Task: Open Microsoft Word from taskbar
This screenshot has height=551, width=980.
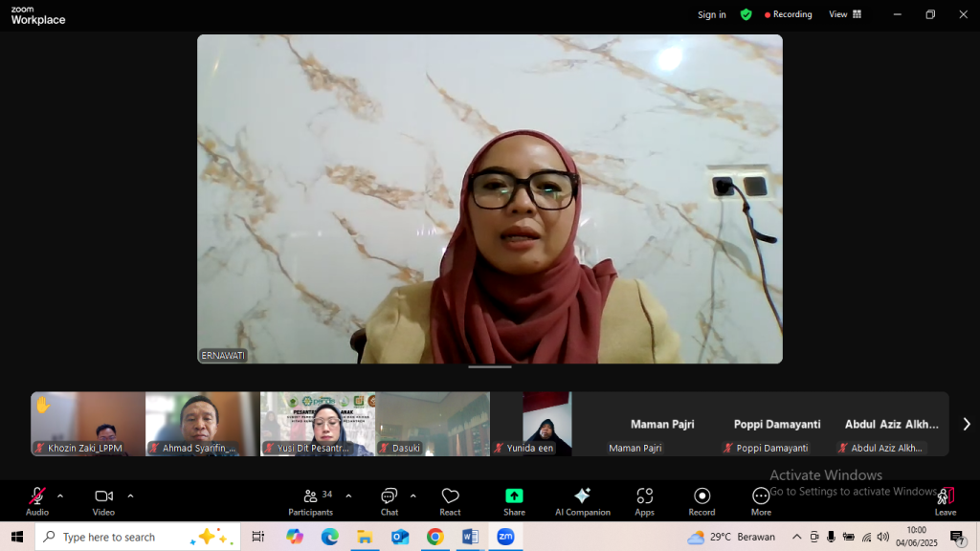Action: point(470,537)
